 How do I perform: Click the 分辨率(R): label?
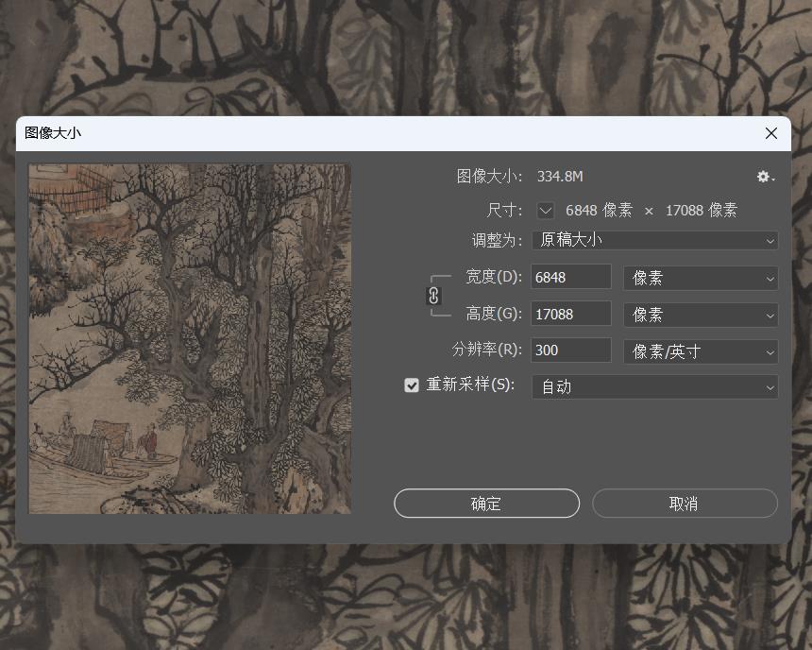(x=487, y=350)
